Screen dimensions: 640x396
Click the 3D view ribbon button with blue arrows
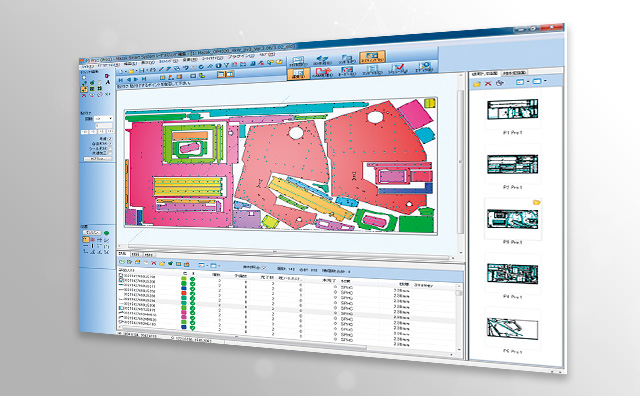(322, 60)
